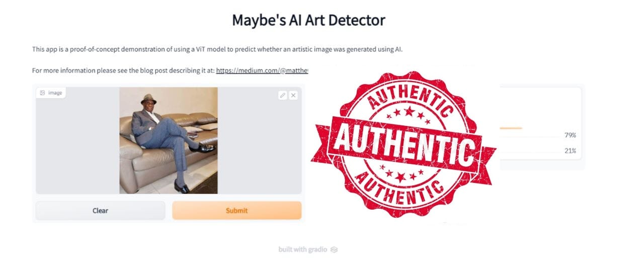This screenshot has width=644, height=258.
Task: Submit the image for AI detection
Action: 236,211
